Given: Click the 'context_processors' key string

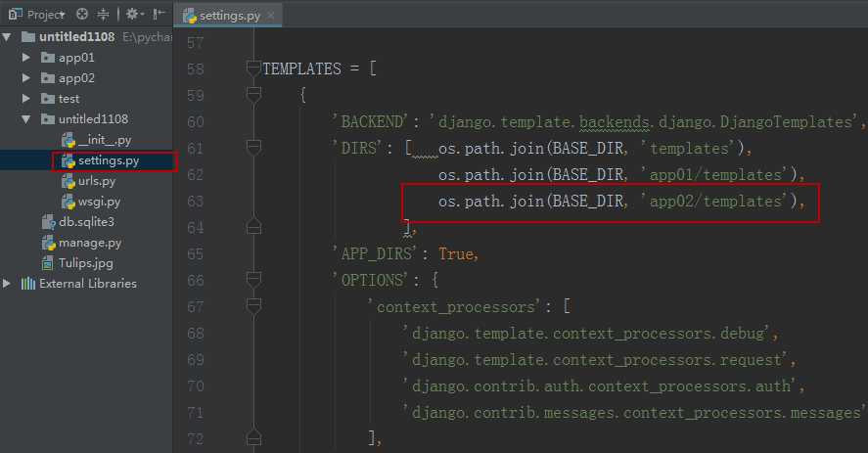Looking at the screenshot, I should click(x=455, y=306).
